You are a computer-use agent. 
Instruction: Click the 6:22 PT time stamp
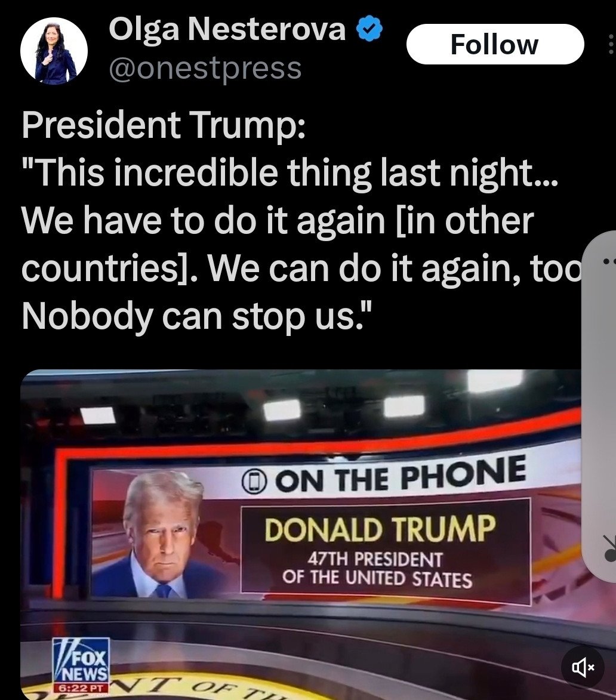click(x=81, y=687)
